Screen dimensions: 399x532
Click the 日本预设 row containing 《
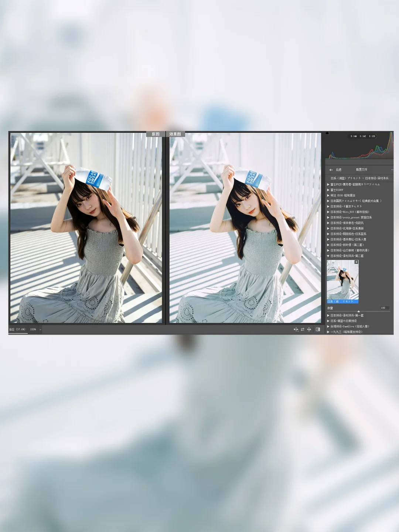[x=359, y=207]
